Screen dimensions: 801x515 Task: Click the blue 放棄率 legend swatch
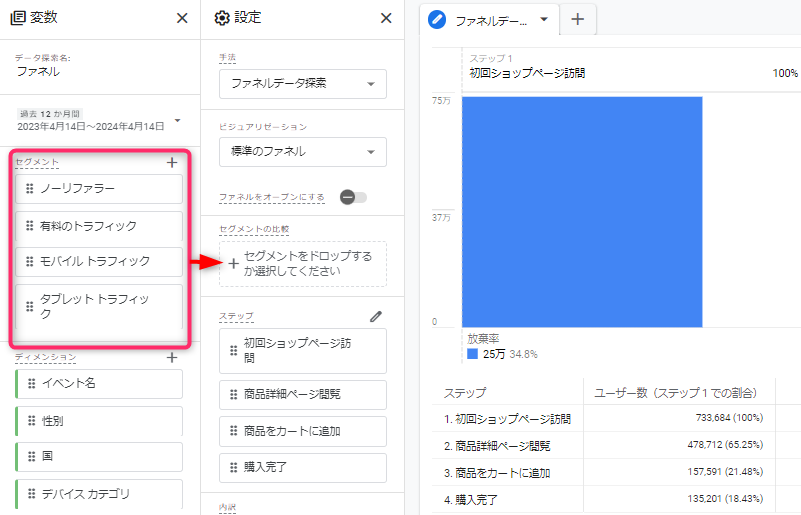pos(472,354)
